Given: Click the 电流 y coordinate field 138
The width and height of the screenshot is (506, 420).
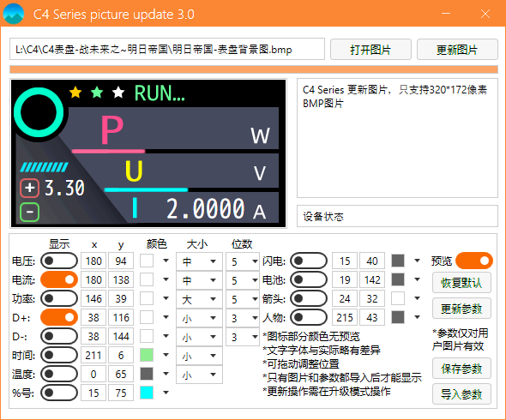Looking at the screenshot, I should 121,279.
